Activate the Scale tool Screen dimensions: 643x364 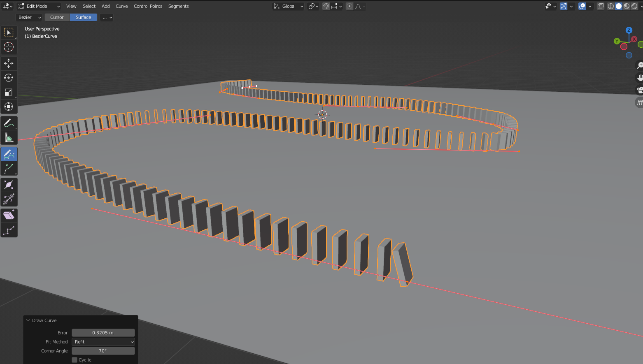pos(9,92)
